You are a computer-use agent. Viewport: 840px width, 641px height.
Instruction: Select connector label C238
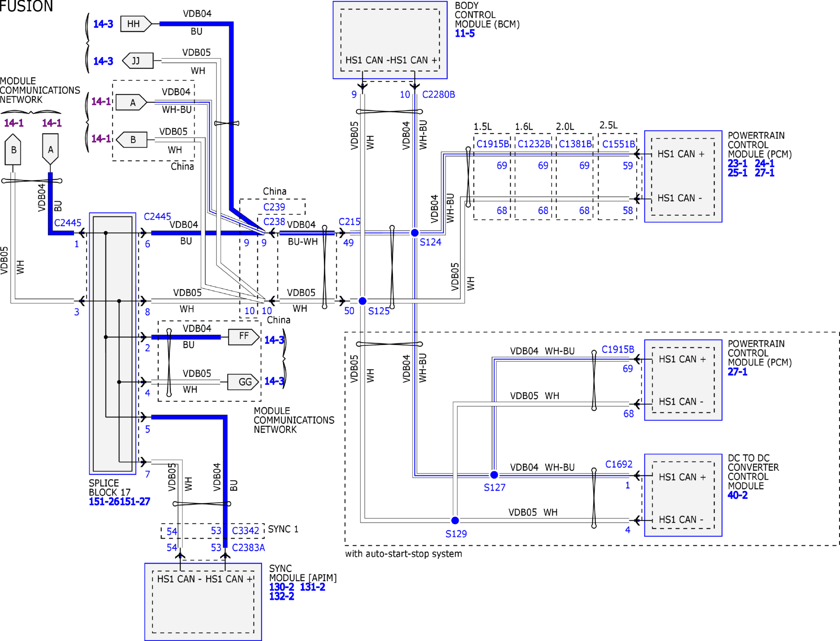tap(274, 222)
